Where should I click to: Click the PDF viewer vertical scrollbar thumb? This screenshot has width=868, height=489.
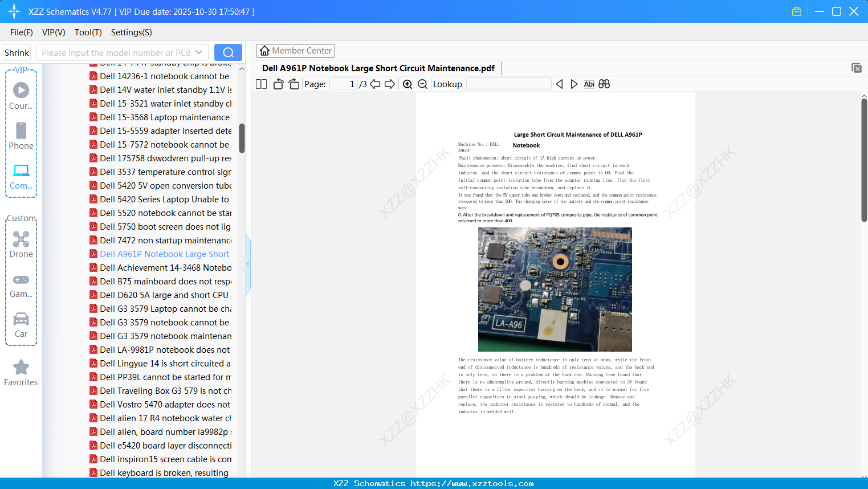point(864,160)
